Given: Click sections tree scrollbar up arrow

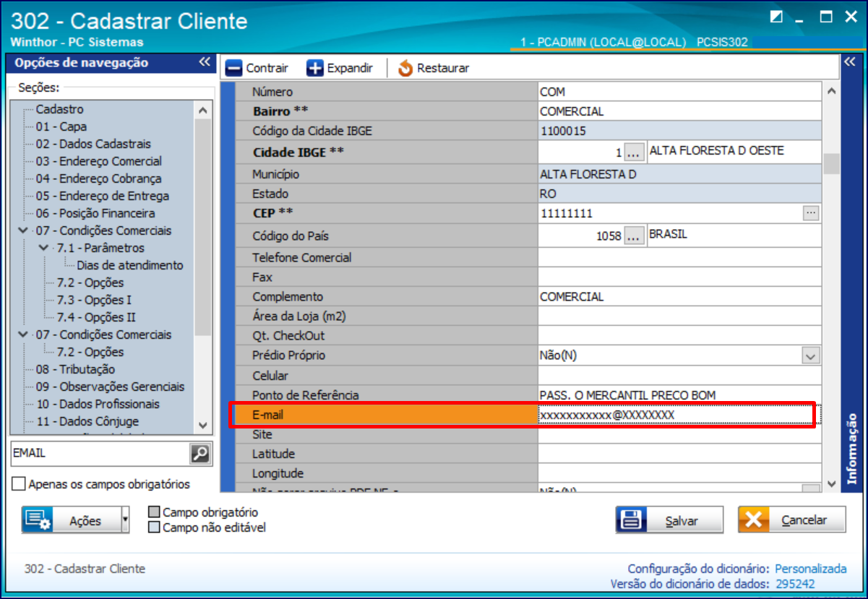Looking at the screenshot, I should (x=203, y=111).
